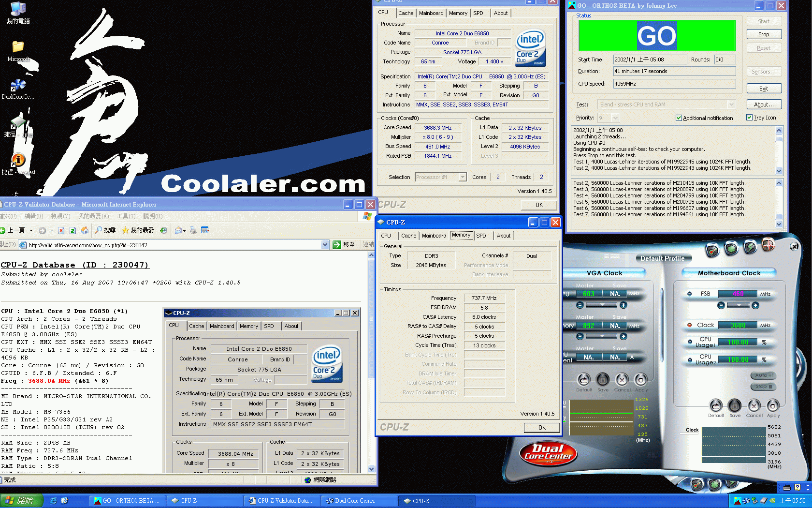The image size is (812, 508).
Task: Open the Test dropdown in ORTHOS
Action: [731, 105]
